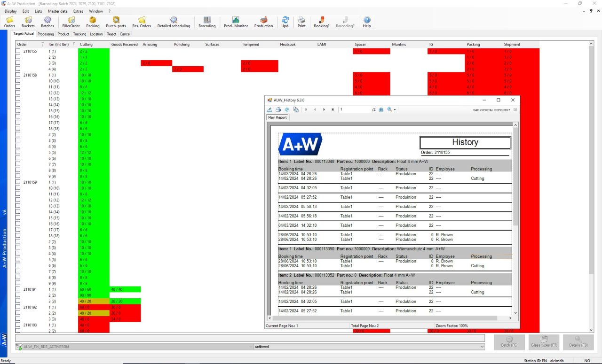Switch to the Tracking tab
Viewport: 602px width, 364px height.
coord(79,34)
